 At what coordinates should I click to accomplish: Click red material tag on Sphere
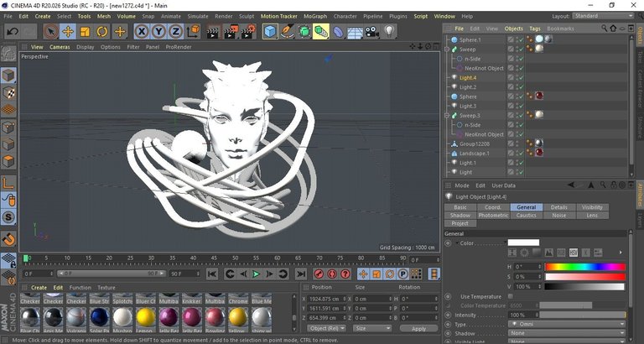(539, 96)
